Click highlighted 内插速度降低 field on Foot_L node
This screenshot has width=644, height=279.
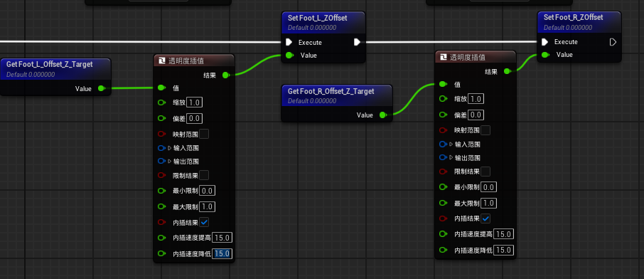[222, 253]
